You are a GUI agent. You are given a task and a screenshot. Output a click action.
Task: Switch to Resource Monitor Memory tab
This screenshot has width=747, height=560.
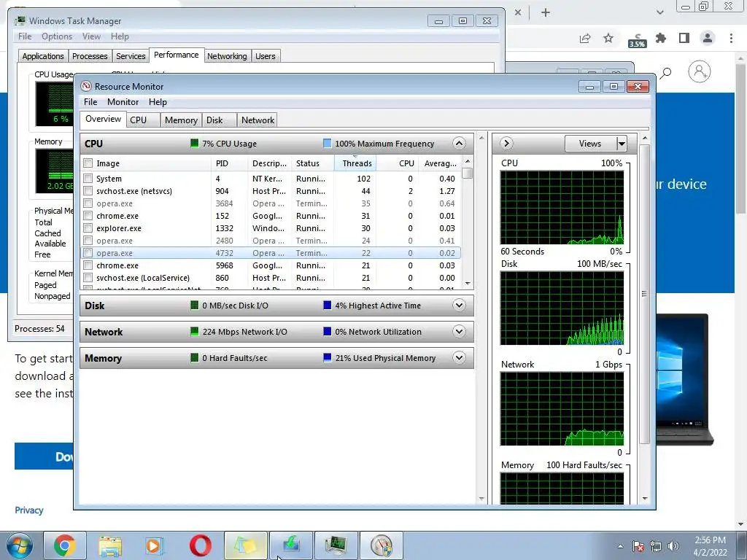click(x=181, y=120)
